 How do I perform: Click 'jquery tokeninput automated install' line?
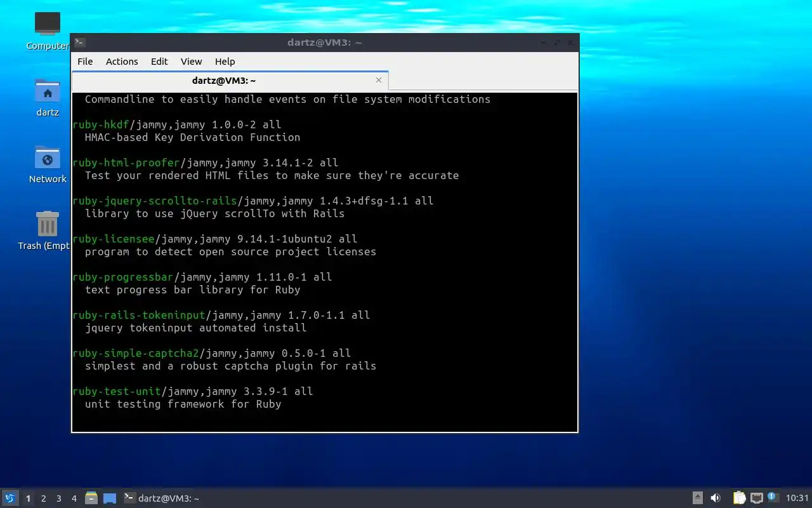click(196, 328)
